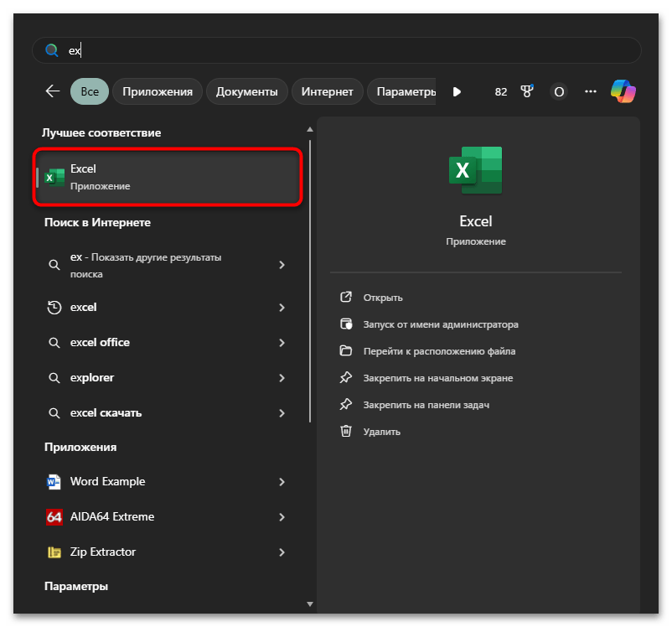The image size is (672, 627).
Task: Click the history clock icon beside "excel"
Action: 54,308
